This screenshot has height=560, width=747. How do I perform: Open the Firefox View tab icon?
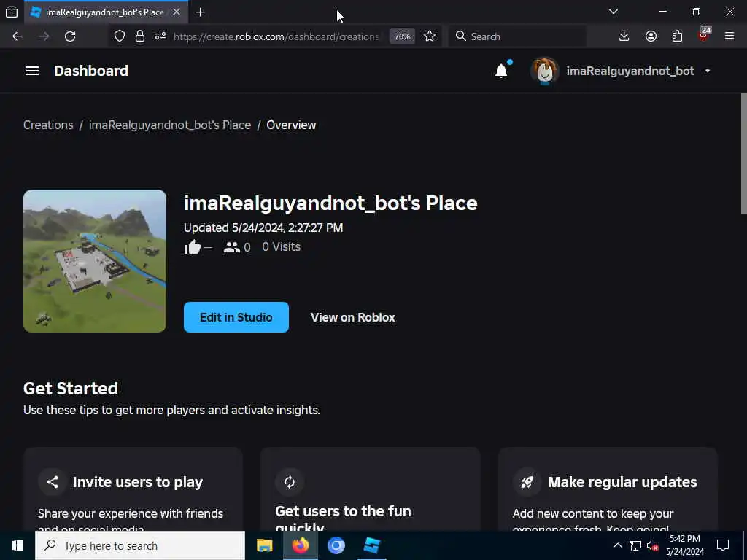[12, 12]
